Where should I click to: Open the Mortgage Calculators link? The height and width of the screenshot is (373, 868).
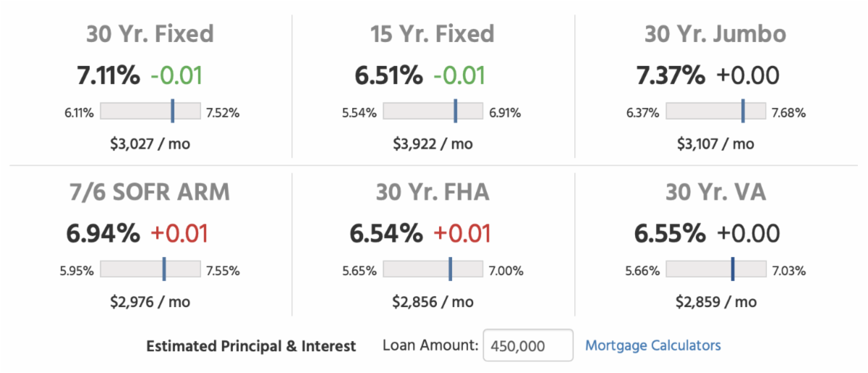pyautogui.click(x=652, y=345)
